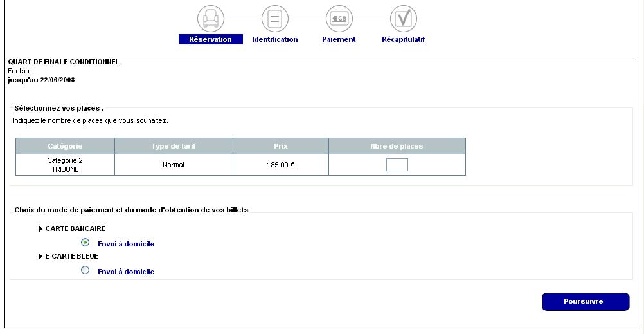
Task: Click Envoi à domicile text under E-CARTE BLEUE
Action: tap(126, 272)
